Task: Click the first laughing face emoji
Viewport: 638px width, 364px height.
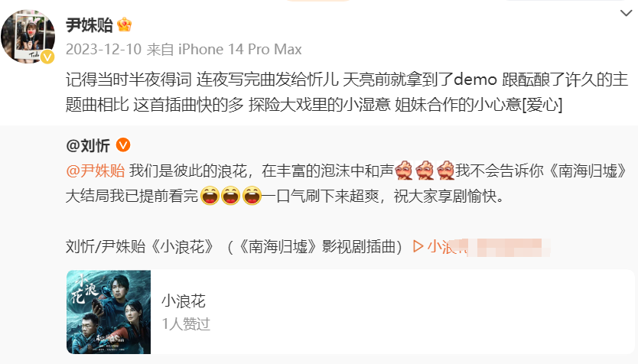Action: 210,195
